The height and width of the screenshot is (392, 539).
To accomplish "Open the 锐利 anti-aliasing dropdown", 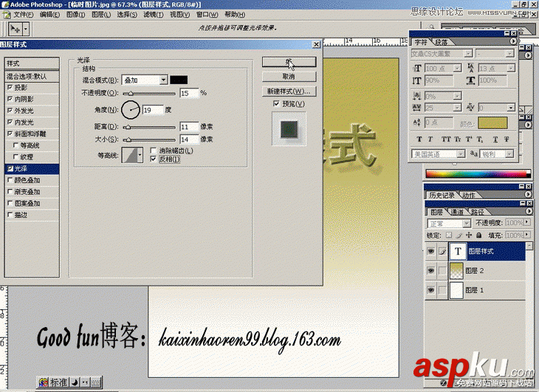I will point(509,154).
